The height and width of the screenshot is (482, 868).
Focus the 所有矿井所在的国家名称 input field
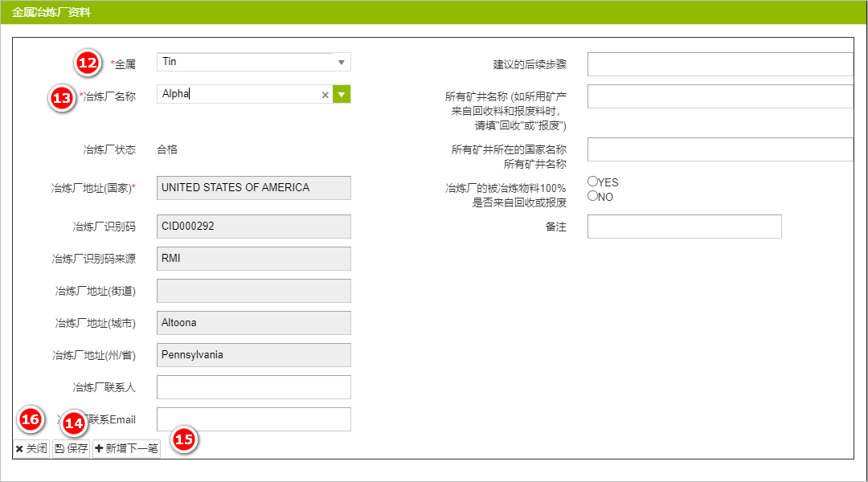(720, 149)
